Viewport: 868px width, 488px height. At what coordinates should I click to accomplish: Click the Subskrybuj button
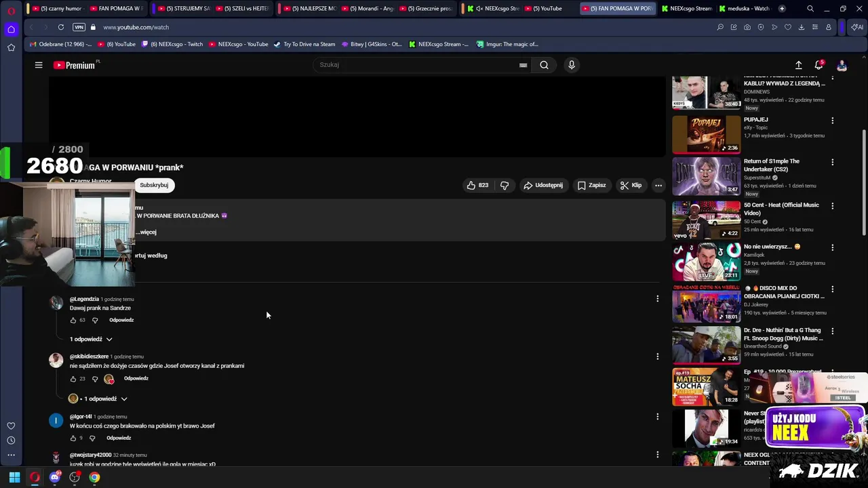click(154, 185)
